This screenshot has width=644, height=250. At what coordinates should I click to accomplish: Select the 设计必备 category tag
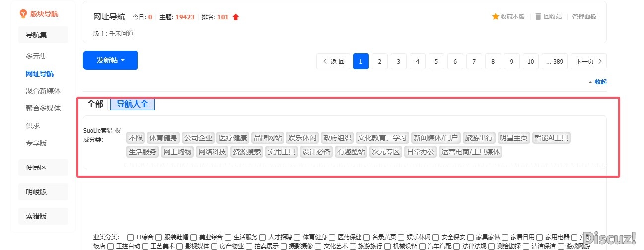tap(316, 152)
